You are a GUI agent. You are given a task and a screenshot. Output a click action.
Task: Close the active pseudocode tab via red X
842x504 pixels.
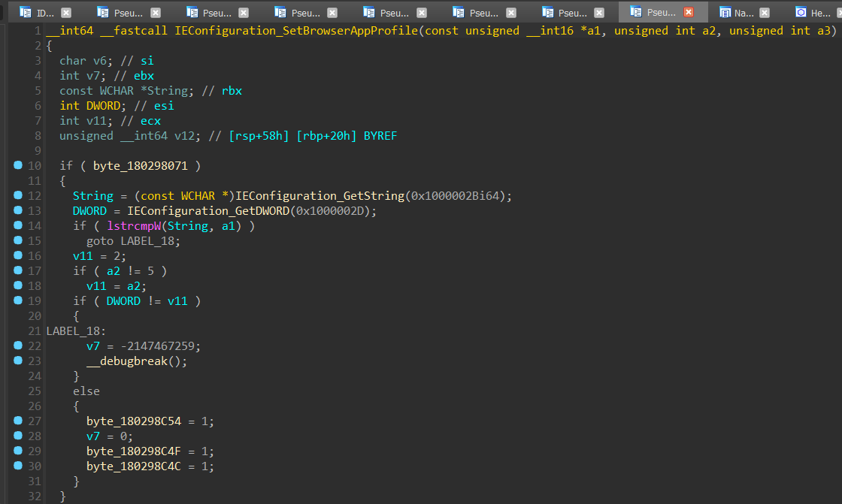click(689, 12)
